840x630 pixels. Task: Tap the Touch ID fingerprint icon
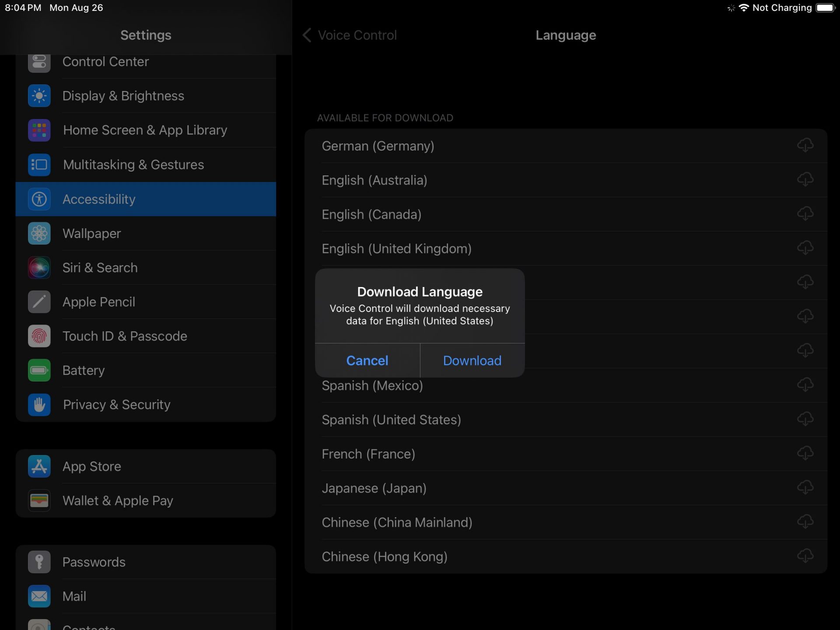39,336
